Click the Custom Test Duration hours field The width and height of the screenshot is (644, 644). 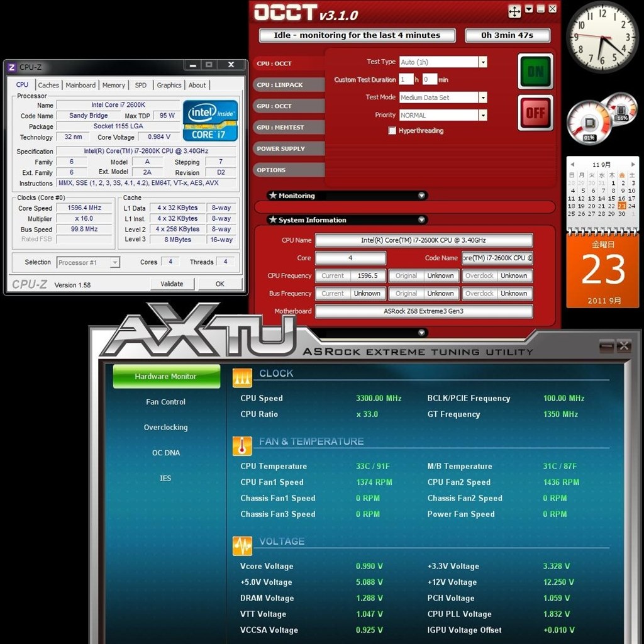[406, 79]
